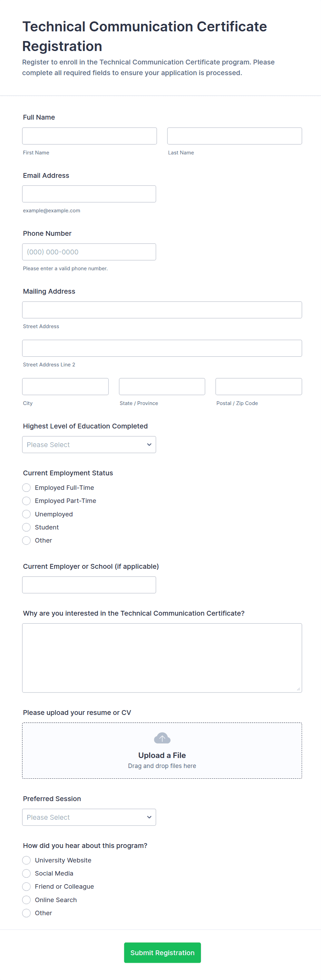Image resolution: width=321 pixels, height=980 pixels.
Task: Select Social Media radio option
Action: coord(26,873)
